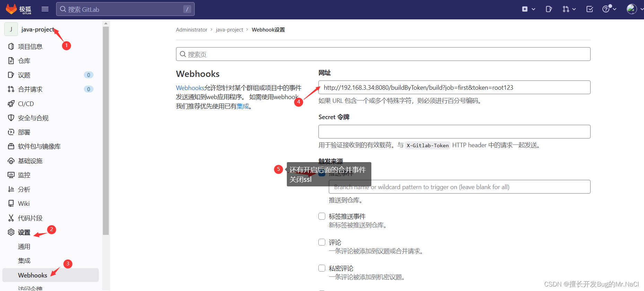
Task: Click the 搜索页 search settings field
Action: pyautogui.click(x=383, y=54)
